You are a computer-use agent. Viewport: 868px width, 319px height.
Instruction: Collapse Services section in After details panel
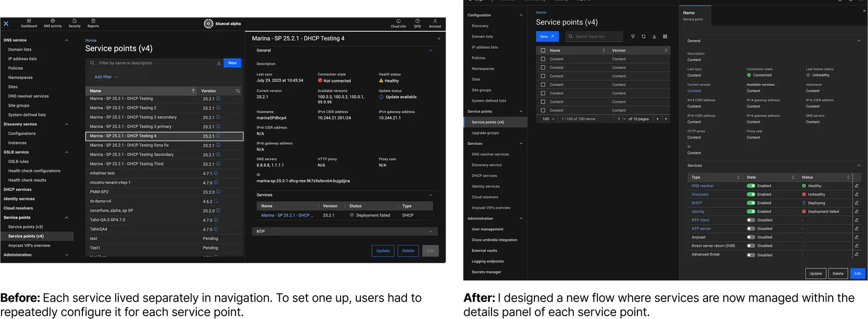pyautogui.click(x=859, y=165)
